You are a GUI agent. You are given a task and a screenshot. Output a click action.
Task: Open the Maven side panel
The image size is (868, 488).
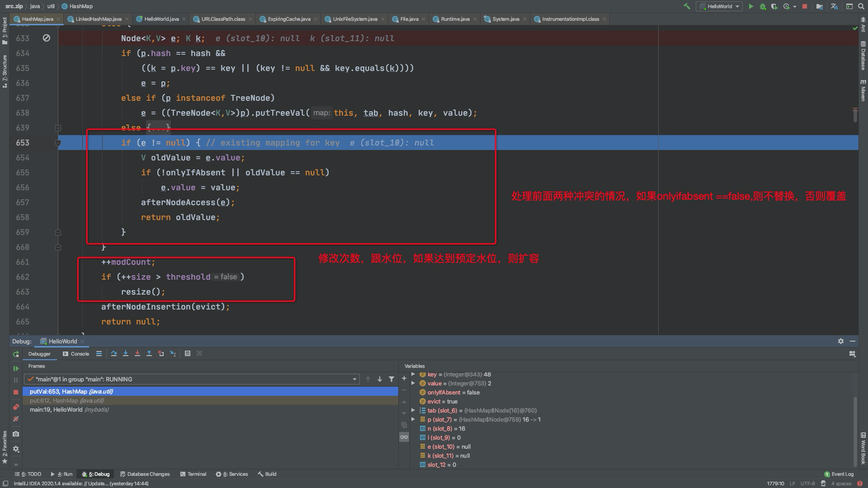tap(863, 90)
